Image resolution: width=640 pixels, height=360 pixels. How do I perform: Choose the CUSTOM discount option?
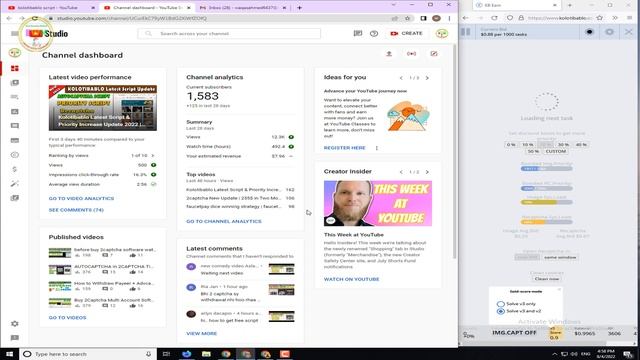click(556, 151)
